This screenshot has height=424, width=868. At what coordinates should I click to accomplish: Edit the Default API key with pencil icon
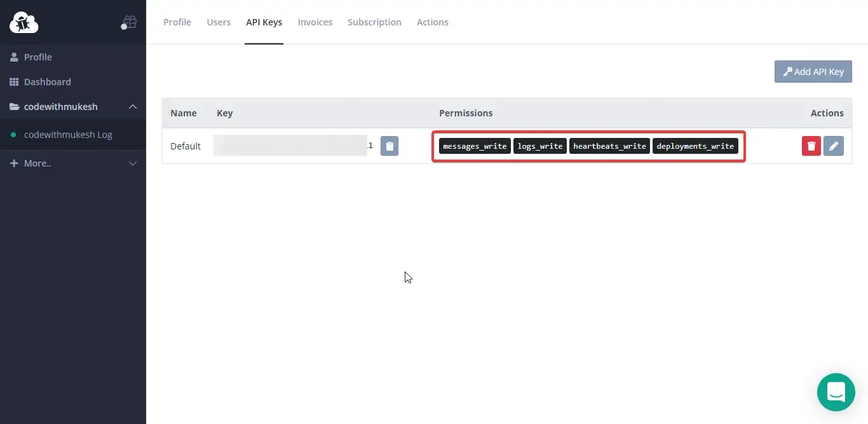pyautogui.click(x=834, y=146)
